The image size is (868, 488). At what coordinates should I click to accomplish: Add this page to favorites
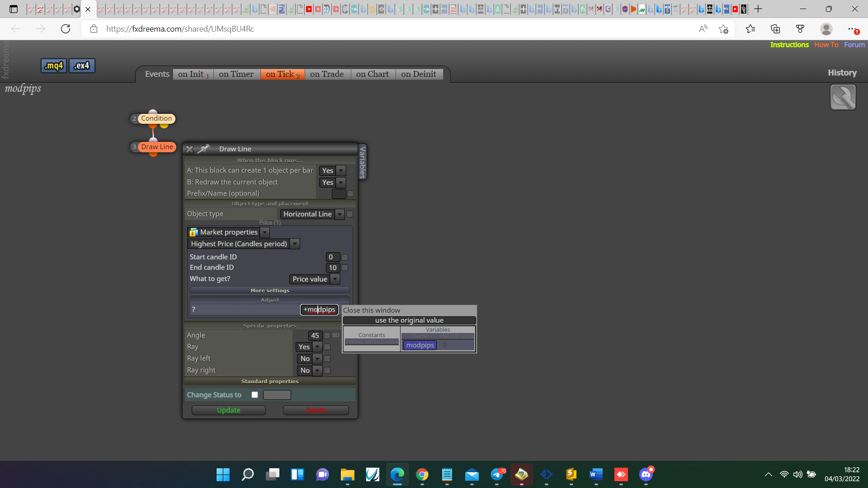(x=723, y=29)
